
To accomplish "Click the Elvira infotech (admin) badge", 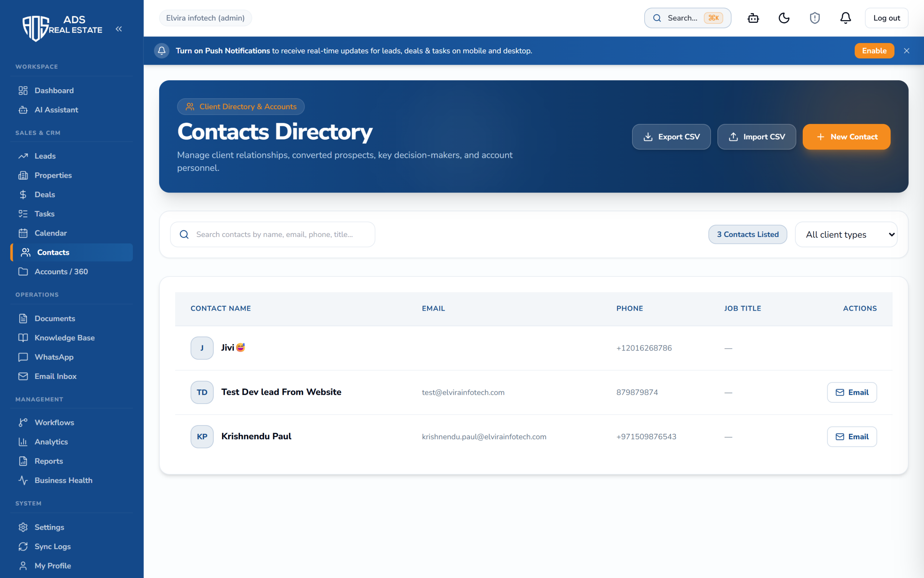I will click(x=205, y=18).
